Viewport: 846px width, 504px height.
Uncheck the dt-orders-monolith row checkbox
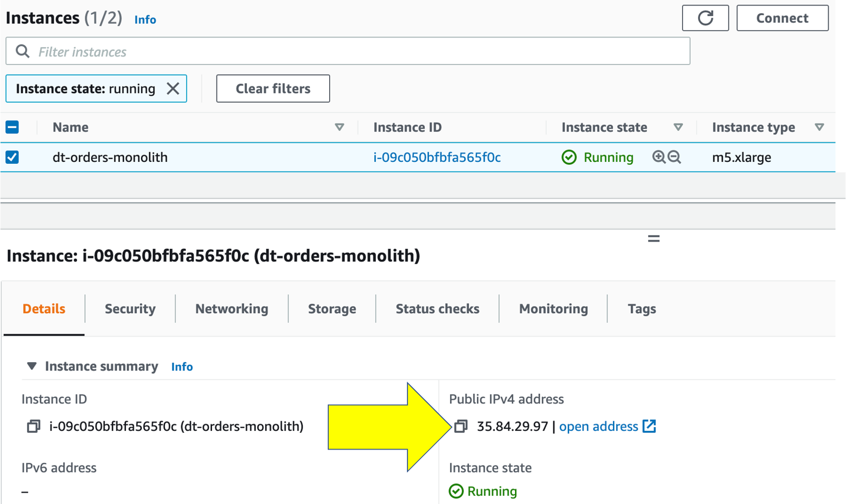[12, 157]
